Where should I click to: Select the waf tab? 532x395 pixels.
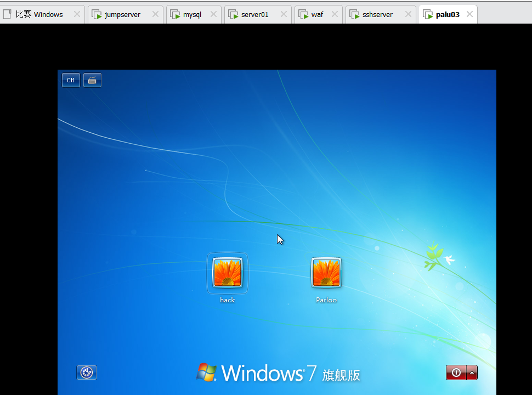pos(317,14)
